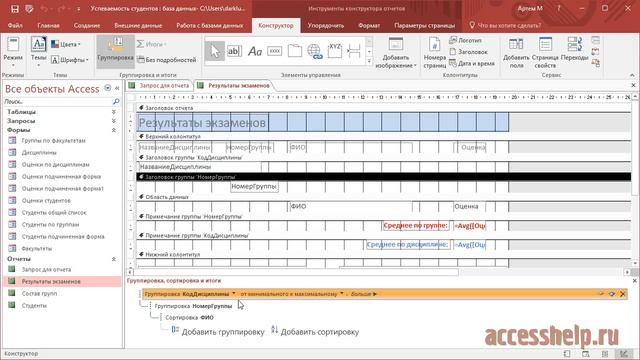Open the Property Sheet (Страница свойств)

click(545, 52)
